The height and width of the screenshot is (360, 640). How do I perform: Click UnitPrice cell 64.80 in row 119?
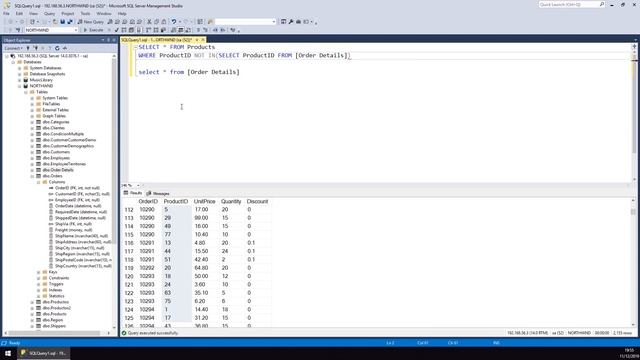(x=201, y=268)
